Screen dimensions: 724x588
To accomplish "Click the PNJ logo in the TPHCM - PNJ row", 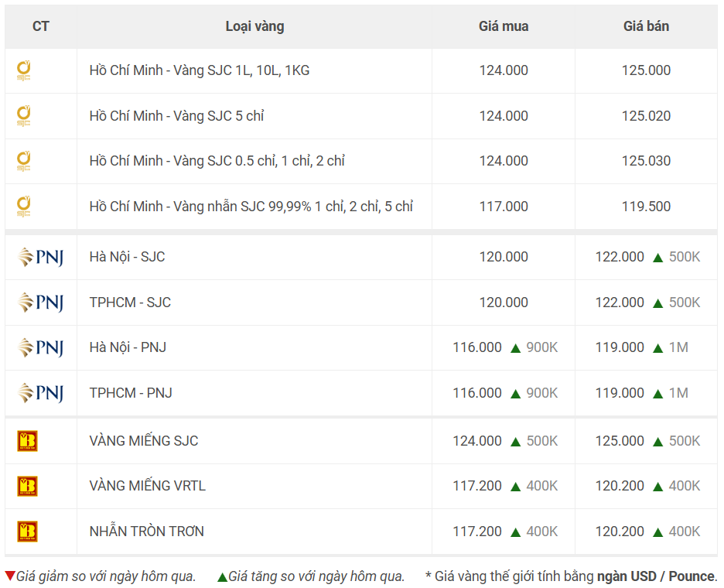I will pyautogui.click(x=41, y=393).
